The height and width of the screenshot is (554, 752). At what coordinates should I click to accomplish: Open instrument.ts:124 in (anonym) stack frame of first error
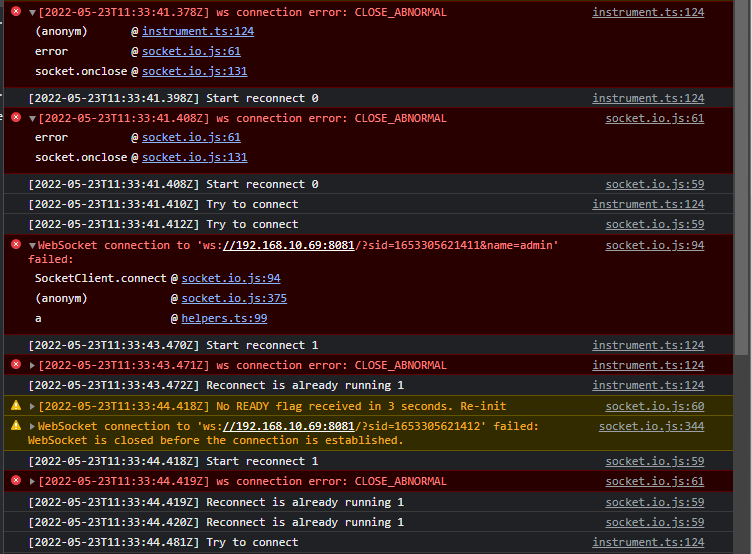pos(198,32)
